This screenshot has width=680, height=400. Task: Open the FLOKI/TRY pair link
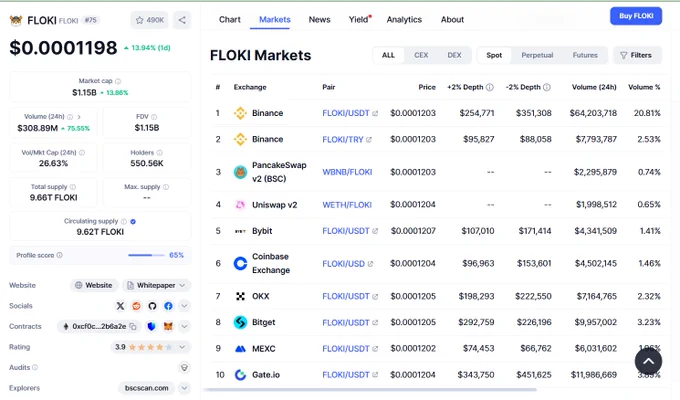(347, 140)
